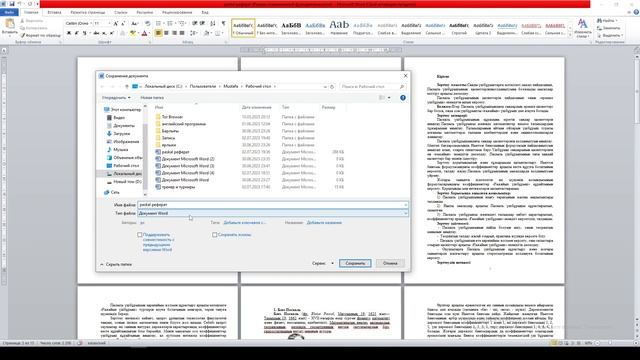This screenshot has height=360, width=640.
Task: Click the Clear Formatting icon
Action: (147, 24)
